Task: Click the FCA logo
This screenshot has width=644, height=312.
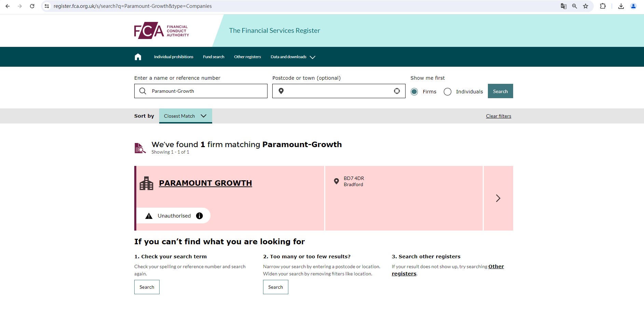Action: (162, 30)
